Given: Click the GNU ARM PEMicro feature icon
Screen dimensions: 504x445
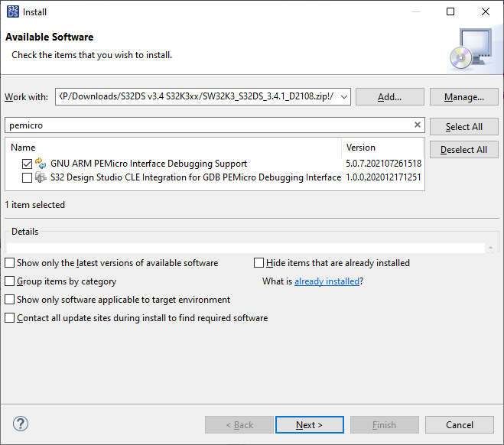Looking at the screenshot, I should tap(41, 163).
